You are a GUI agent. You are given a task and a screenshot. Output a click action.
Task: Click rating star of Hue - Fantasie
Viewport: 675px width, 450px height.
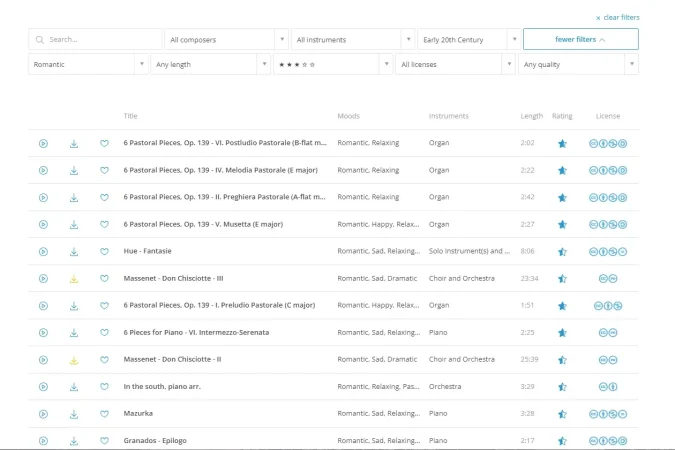[562, 252]
